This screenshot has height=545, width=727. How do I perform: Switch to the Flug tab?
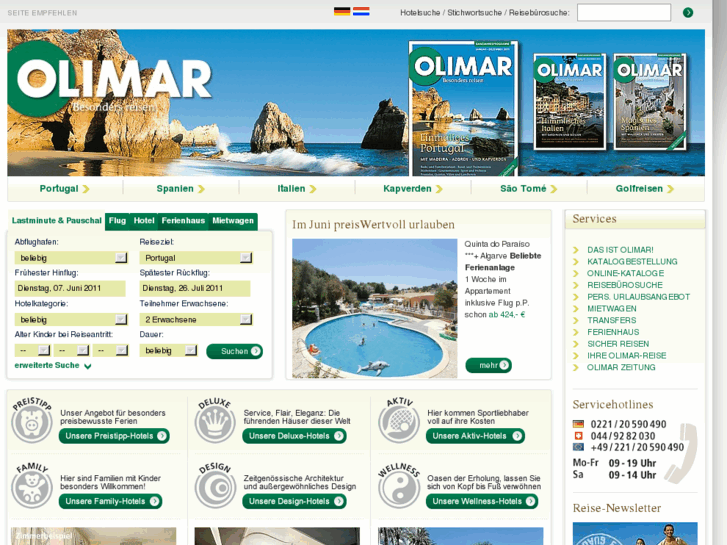point(117,221)
